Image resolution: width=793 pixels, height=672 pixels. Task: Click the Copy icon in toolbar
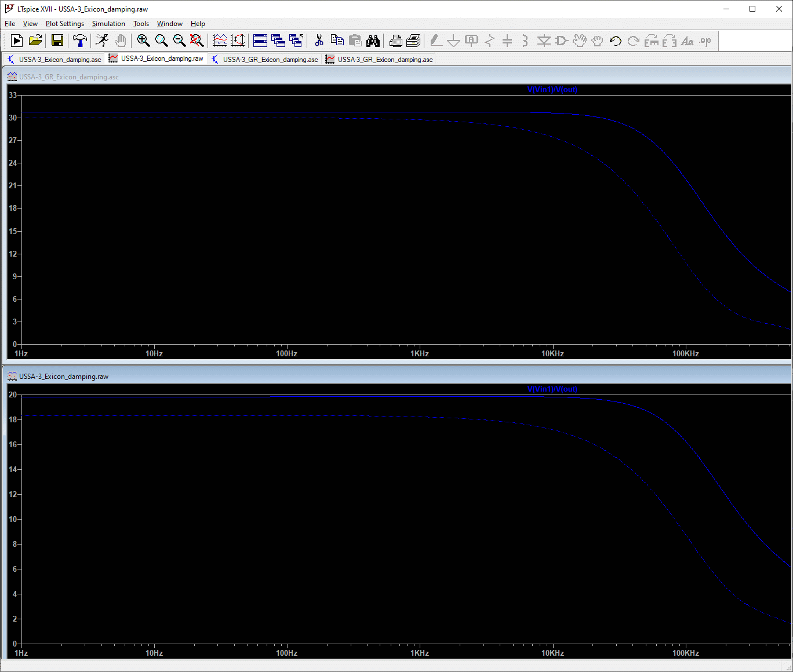pos(337,41)
